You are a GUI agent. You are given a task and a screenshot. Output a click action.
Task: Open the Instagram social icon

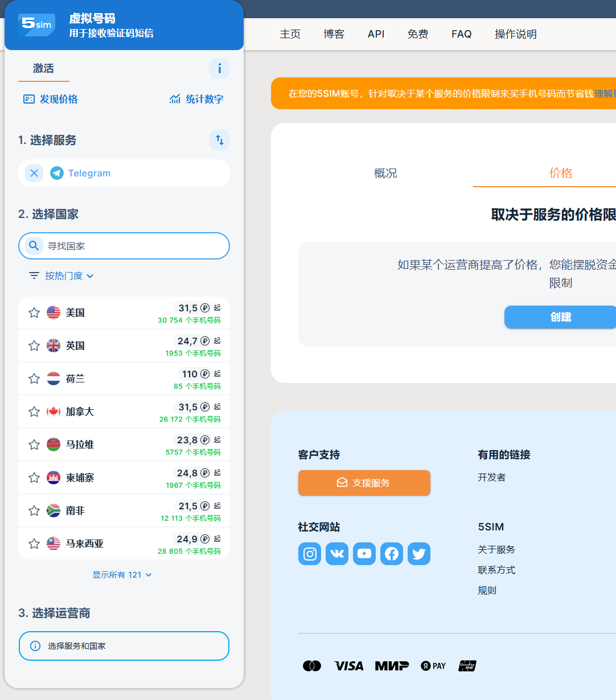310,554
